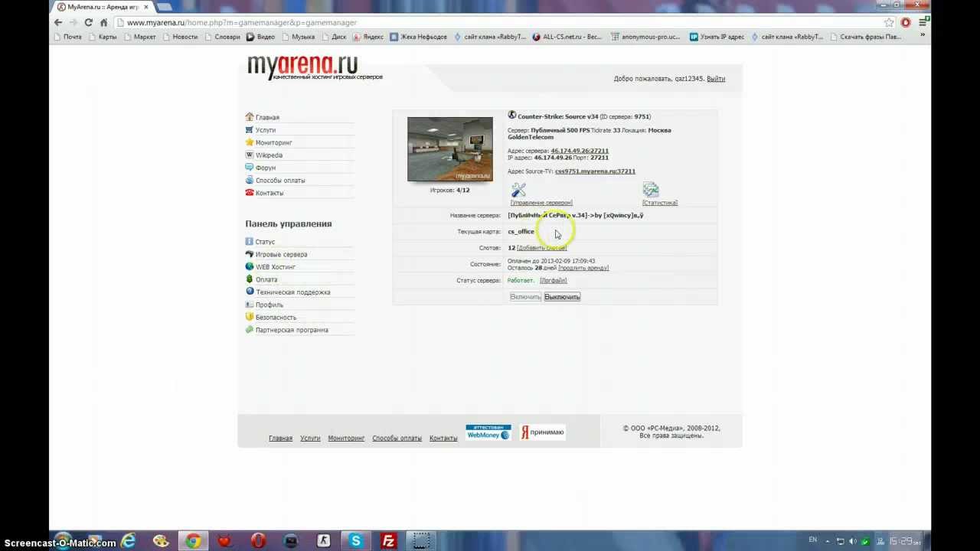Click the Включить button

pyautogui.click(x=525, y=297)
